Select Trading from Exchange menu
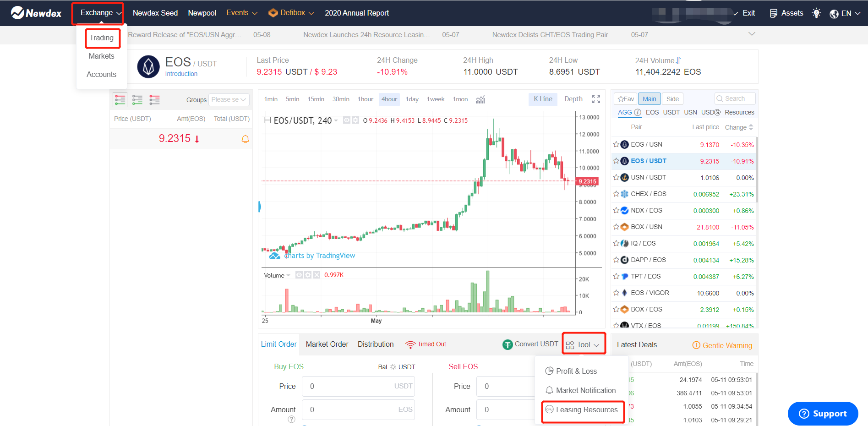Image resolution: width=868 pixels, height=426 pixels. point(102,38)
